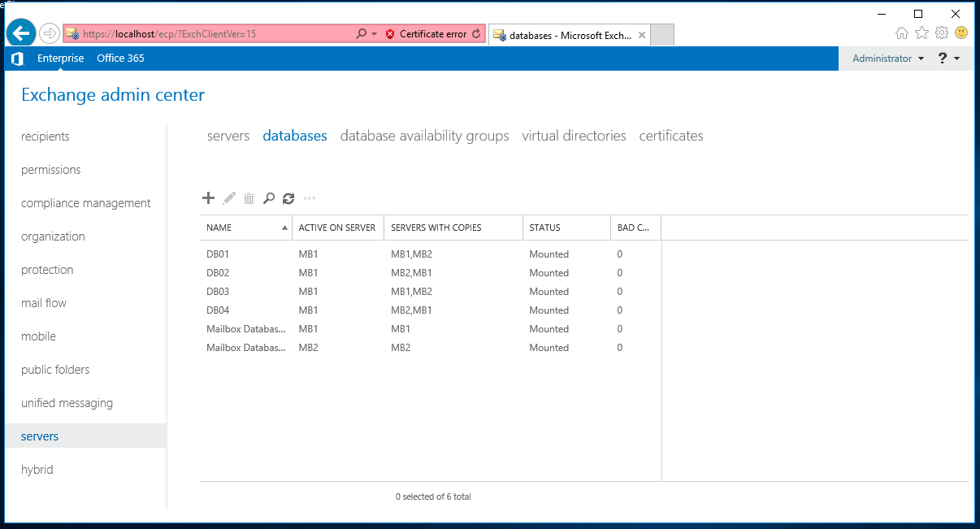Open the virtual directories tab
Image resolution: width=980 pixels, height=529 pixels.
coord(575,136)
